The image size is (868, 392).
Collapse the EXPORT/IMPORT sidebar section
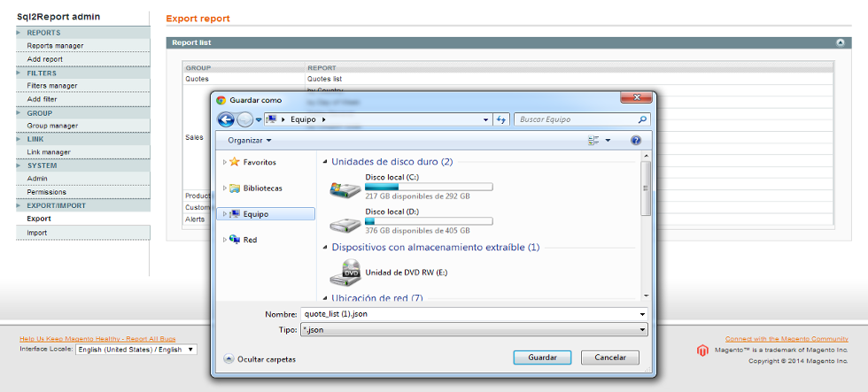pos(83,205)
